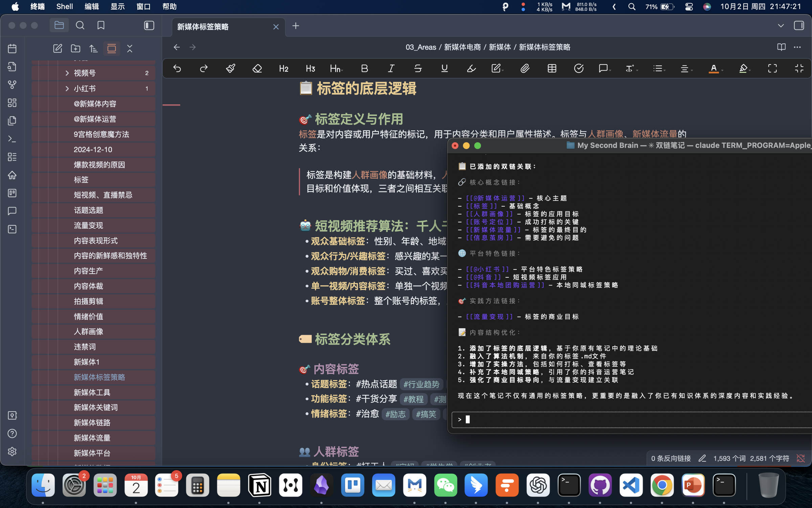Expand the 视频号 folder

tap(67, 73)
